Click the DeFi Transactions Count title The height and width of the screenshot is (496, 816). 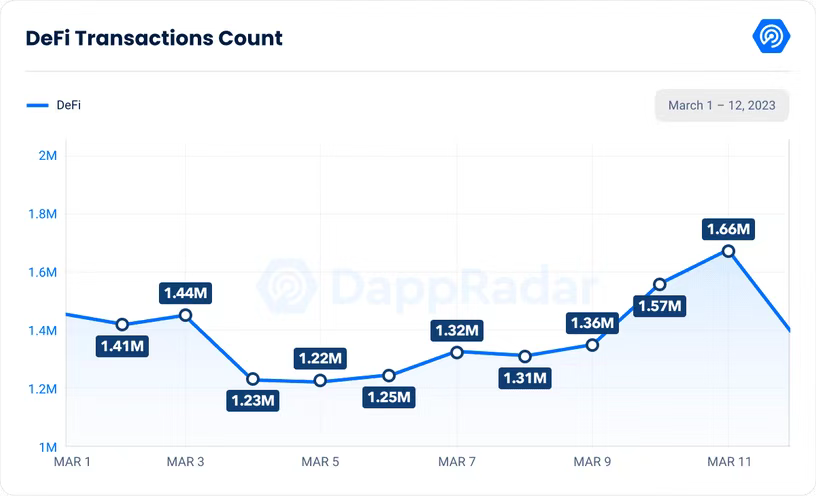tap(154, 38)
